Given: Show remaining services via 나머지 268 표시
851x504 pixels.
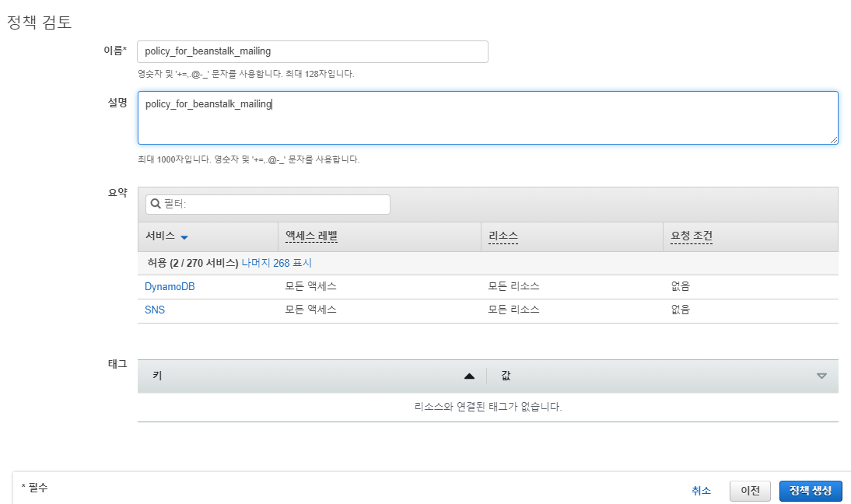Looking at the screenshot, I should [276, 263].
